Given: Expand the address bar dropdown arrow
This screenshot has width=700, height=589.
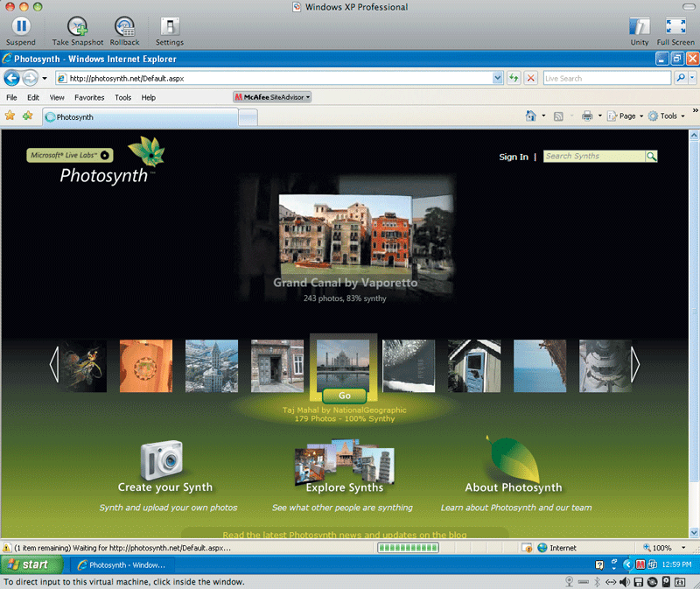Looking at the screenshot, I should point(498,78).
